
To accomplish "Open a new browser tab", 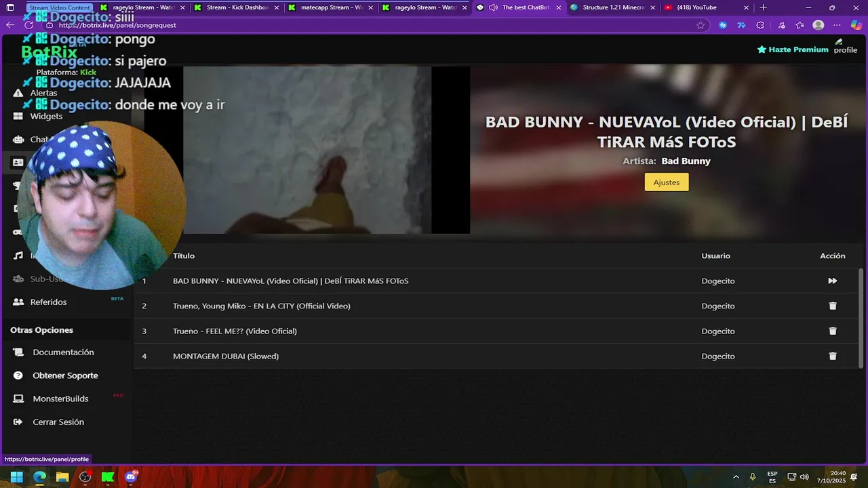I will (763, 7).
